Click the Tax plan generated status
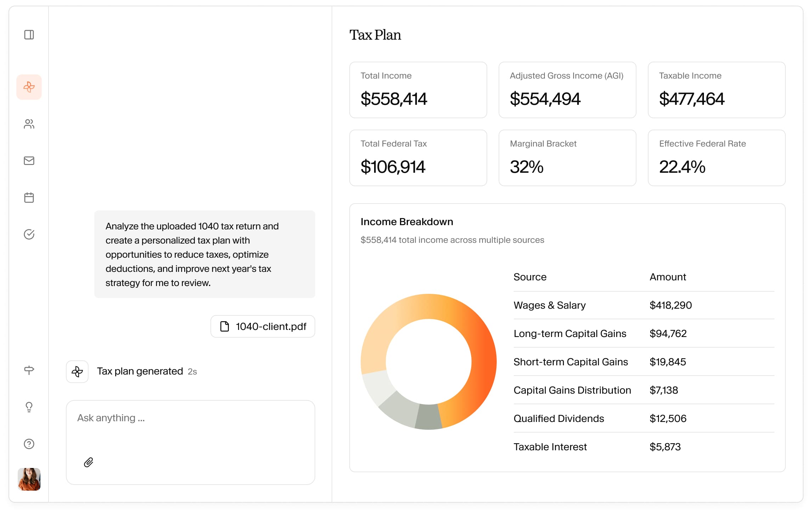This screenshot has width=812, height=514. tap(140, 371)
